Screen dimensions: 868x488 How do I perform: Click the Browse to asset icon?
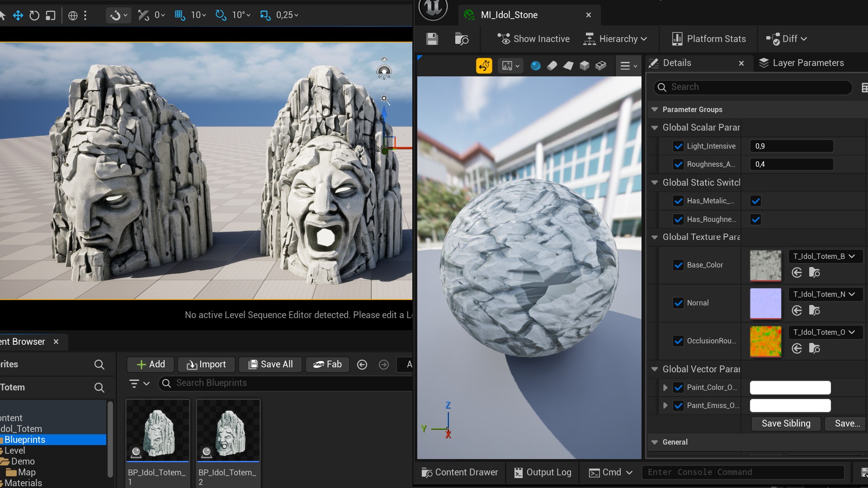coord(461,39)
